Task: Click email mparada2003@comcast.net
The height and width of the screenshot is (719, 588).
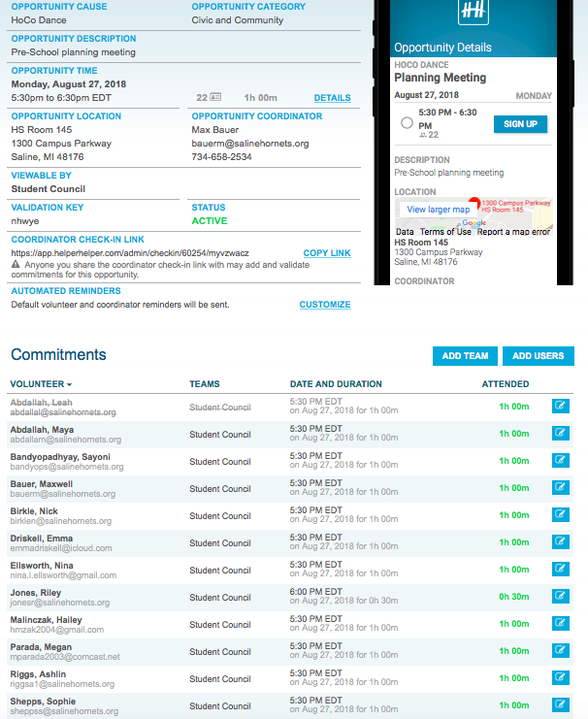Action: pos(65,657)
